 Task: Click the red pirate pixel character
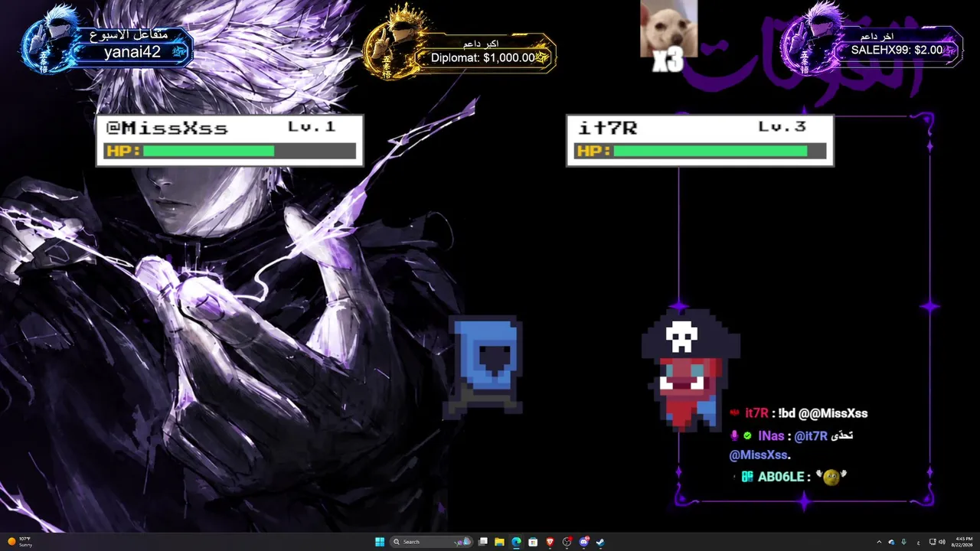(691, 370)
